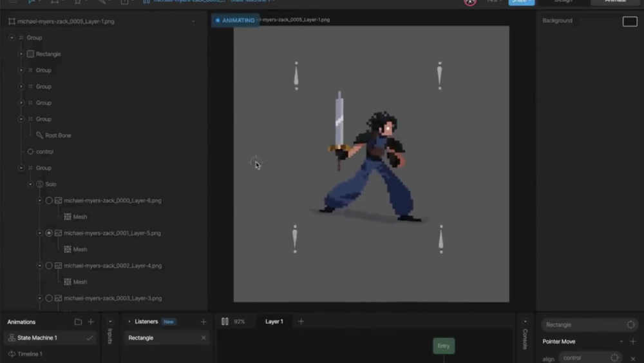The width and height of the screenshot is (644, 363).
Task: Switch to Design mode tab
Action: click(563, 2)
